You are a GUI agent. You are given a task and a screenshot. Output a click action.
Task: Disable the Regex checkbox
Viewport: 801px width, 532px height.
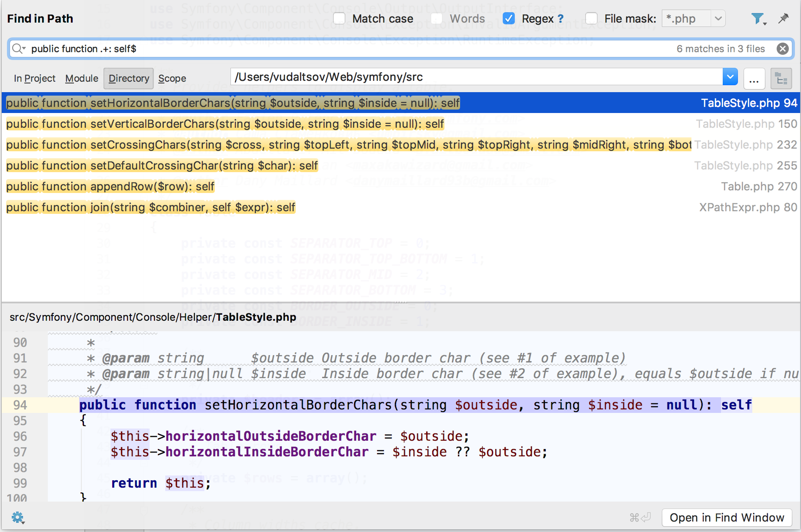508,19
